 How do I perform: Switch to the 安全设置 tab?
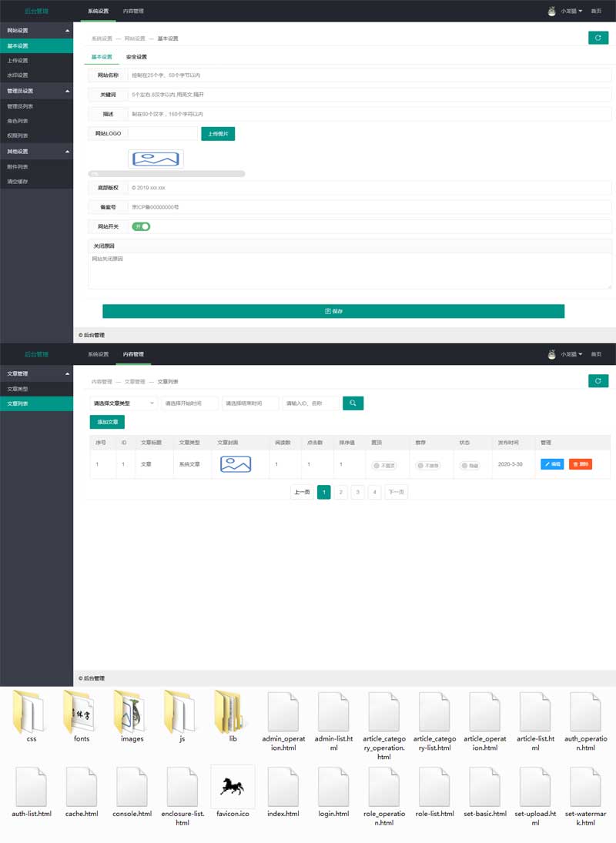[136, 56]
